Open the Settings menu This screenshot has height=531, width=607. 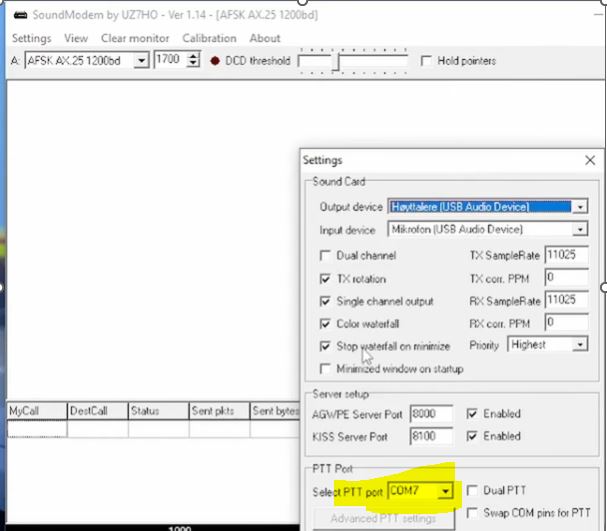tap(31, 38)
